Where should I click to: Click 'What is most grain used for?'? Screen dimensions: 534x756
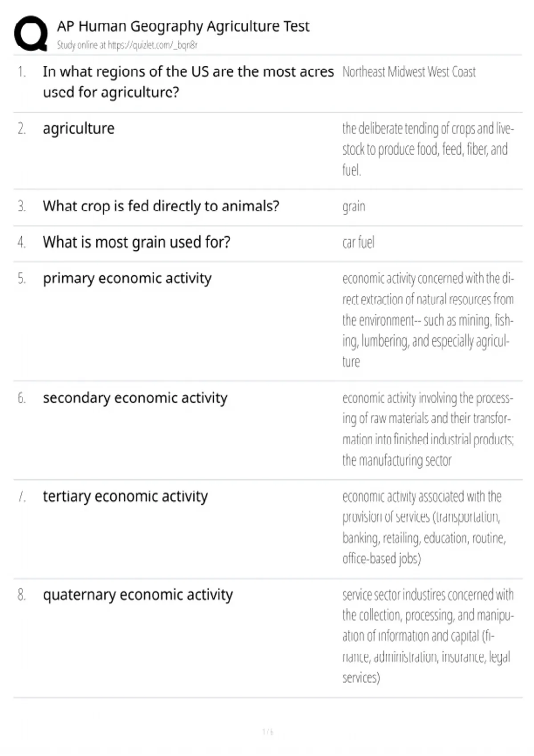point(137,242)
